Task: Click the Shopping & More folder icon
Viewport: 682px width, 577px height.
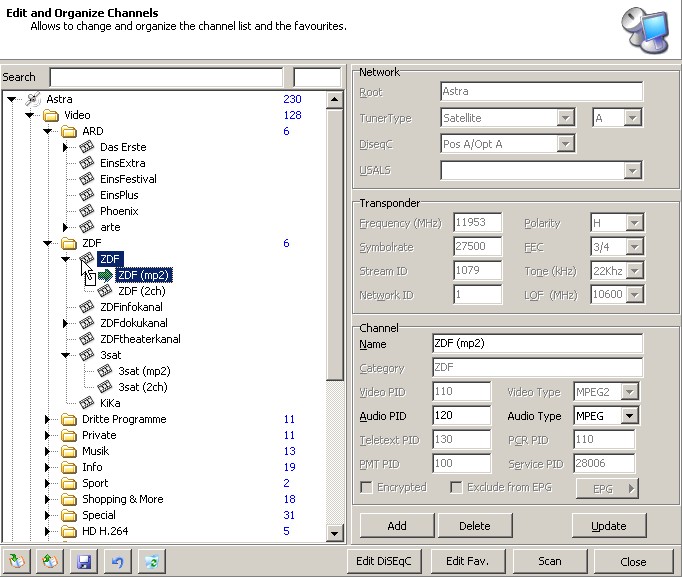Action: [x=69, y=499]
